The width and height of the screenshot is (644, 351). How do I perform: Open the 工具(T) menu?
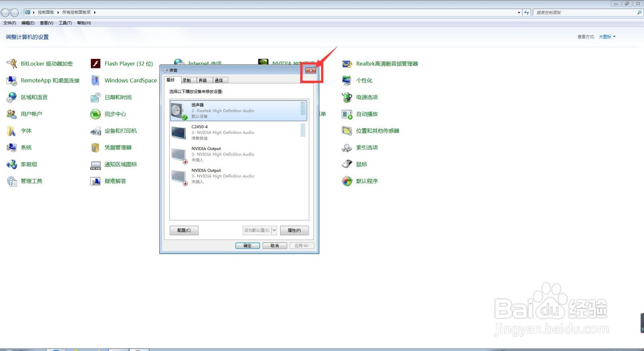pyautogui.click(x=65, y=23)
